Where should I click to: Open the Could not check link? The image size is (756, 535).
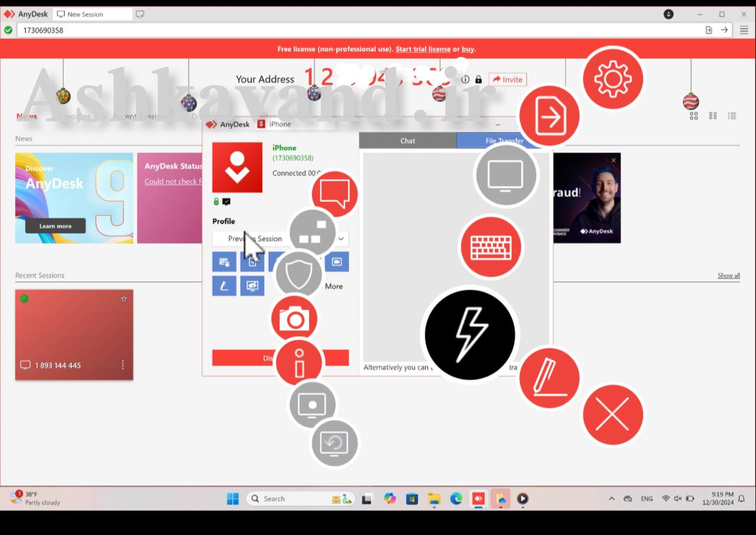point(173,181)
